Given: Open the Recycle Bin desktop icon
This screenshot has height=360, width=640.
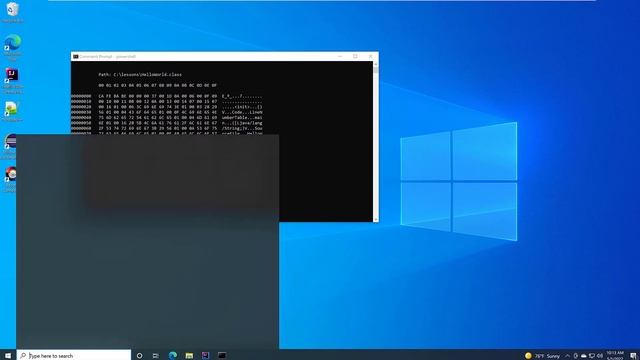Looking at the screenshot, I should tap(12, 12).
